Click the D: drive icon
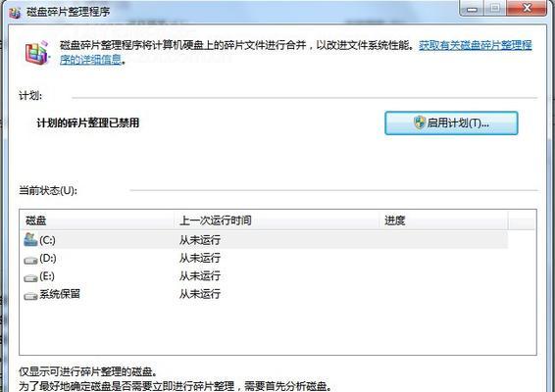This screenshot has width=555, height=392. pos(30,260)
